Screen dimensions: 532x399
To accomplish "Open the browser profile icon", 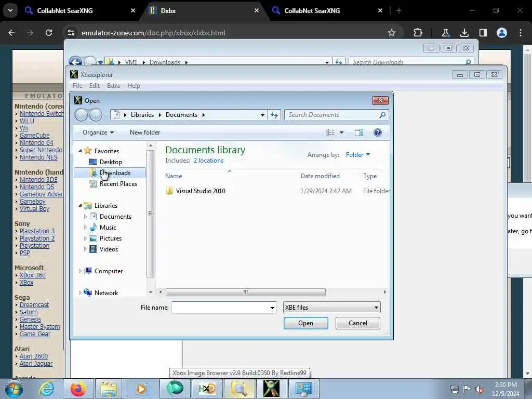I will click(502, 33).
